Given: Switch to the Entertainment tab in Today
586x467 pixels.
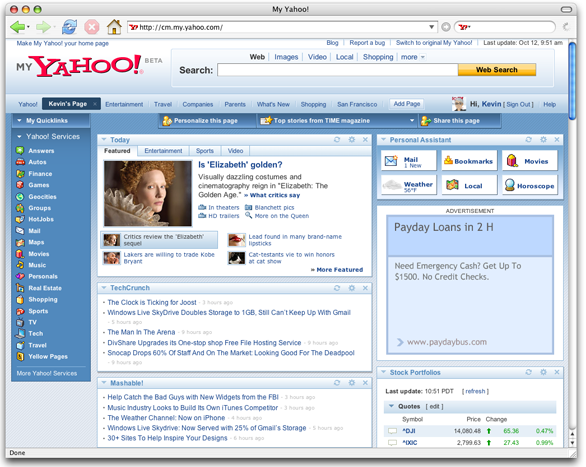Looking at the screenshot, I should click(163, 151).
